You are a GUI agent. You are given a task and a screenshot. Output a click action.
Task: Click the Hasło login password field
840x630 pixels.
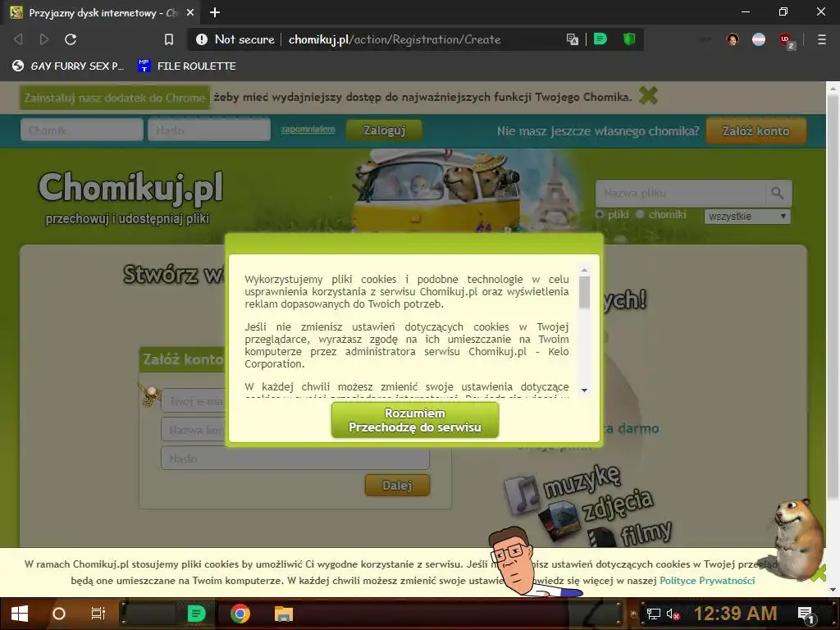pyautogui.click(x=209, y=130)
